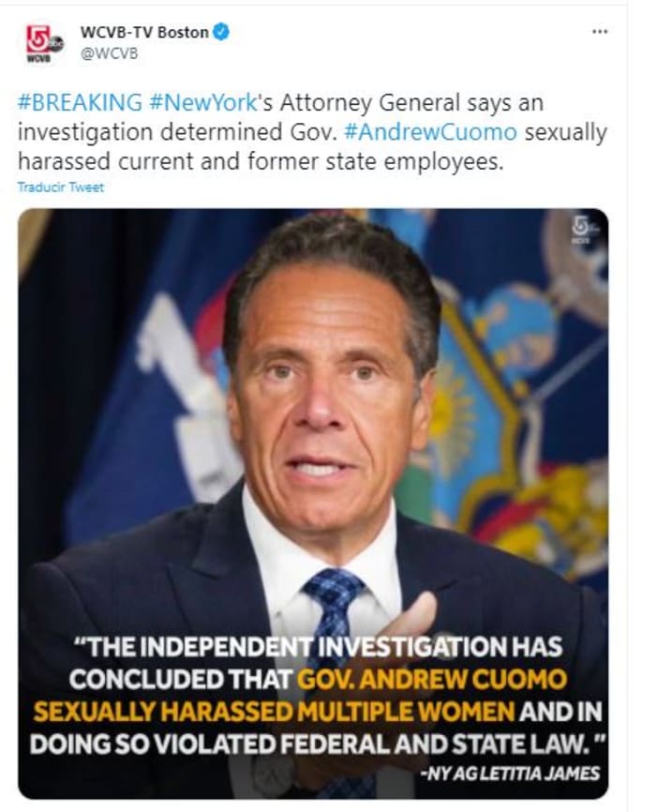Click the '-NY AG LETITIA JAMES' attribution text
Screen dimensions: 656x812
[511, 774]
